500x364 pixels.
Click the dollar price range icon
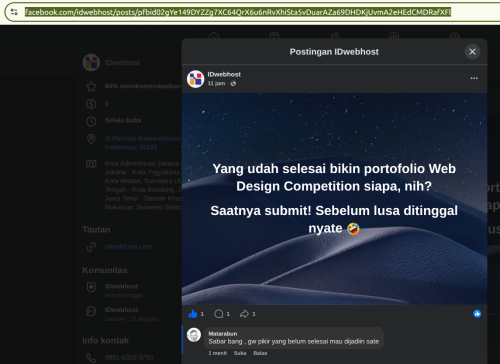click(x=91, y=104)
